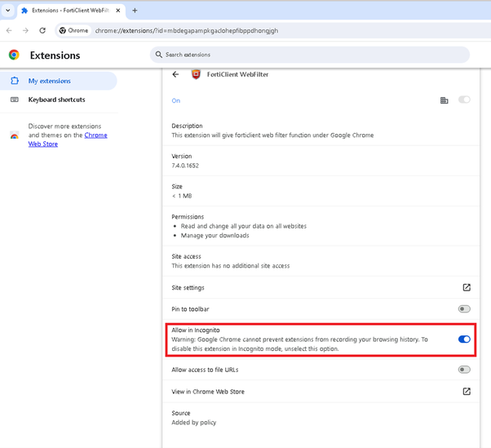Click 'This extension has no additional site access'
491x448 pixels.
(231, 266)
